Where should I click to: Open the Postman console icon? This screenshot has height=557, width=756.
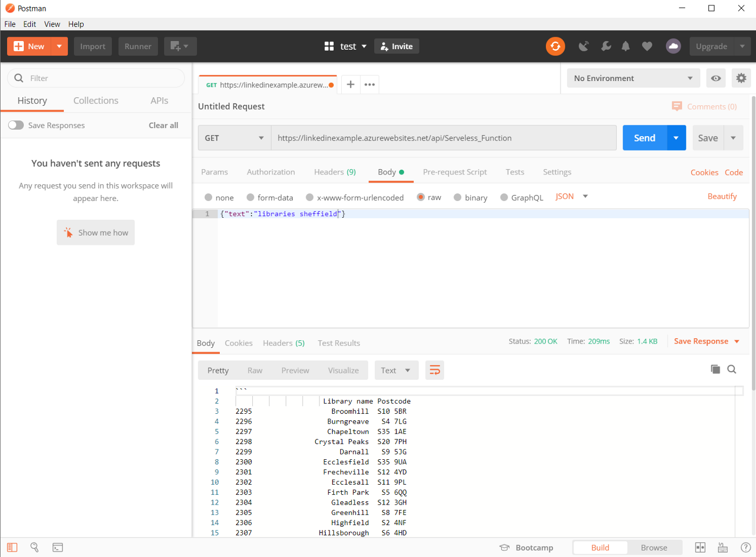pyautogui.click(x=58, y=547)
